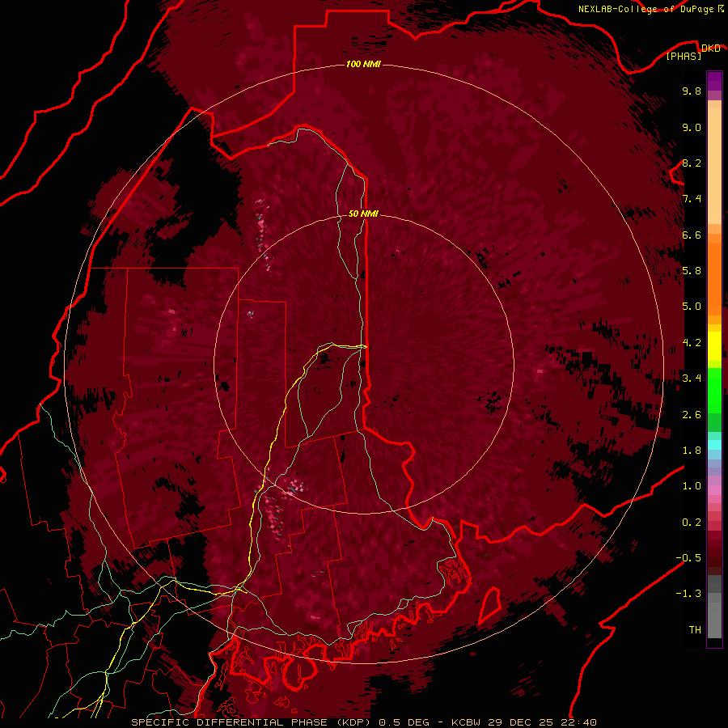The height and width of the screenshot is (728, 728).
Task: Click the 4.2 scale label
Action: click(692, 343)
